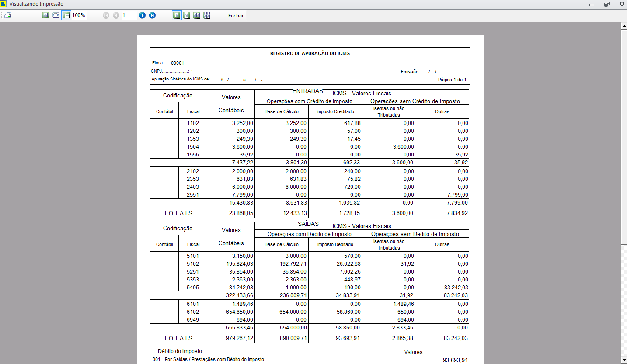
Task: Go to previous page
Action: pyautogui.click(x=115, y=15)
